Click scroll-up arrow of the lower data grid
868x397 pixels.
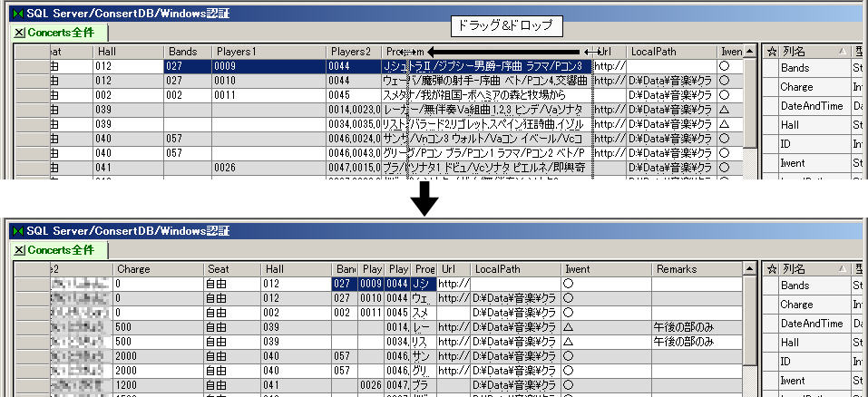point(749,269)
